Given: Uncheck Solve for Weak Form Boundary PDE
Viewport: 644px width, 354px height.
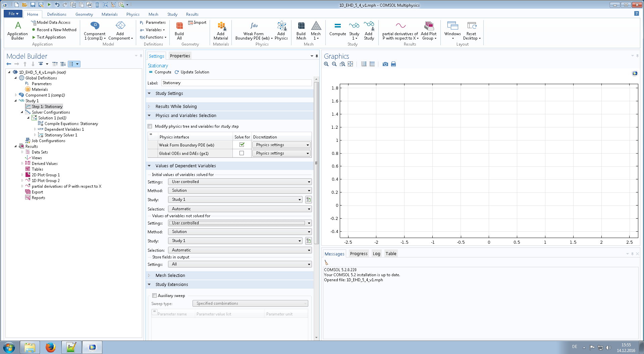Looking at the screenshot, I should tap(242, 145).
